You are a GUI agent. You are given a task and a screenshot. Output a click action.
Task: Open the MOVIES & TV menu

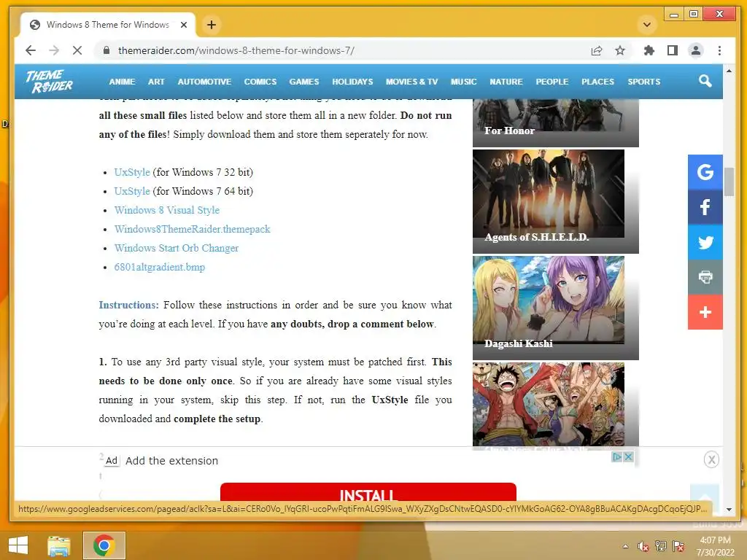click(x=411, y=82)
